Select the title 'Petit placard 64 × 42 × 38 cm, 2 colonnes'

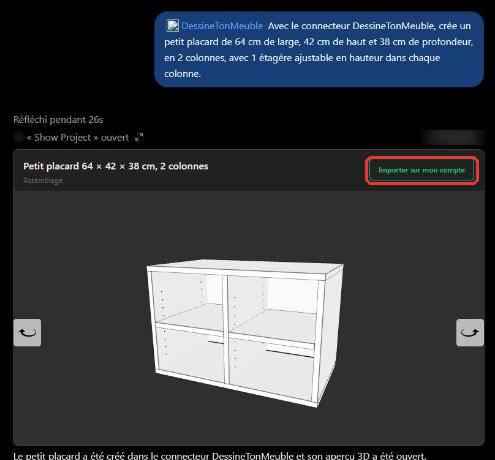[x=116, y=166]
